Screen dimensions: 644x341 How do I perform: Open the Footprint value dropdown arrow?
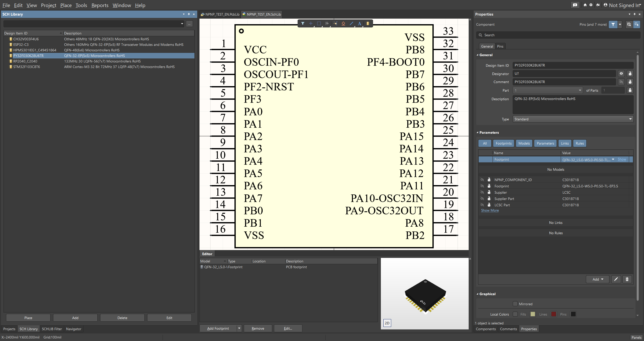click(613, 159)
